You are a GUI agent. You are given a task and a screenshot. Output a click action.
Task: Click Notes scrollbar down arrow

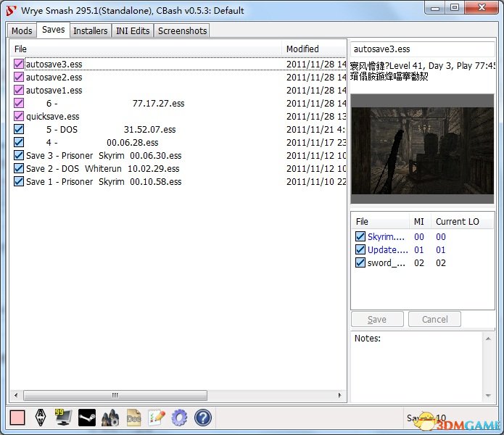[x=488, y=395]
